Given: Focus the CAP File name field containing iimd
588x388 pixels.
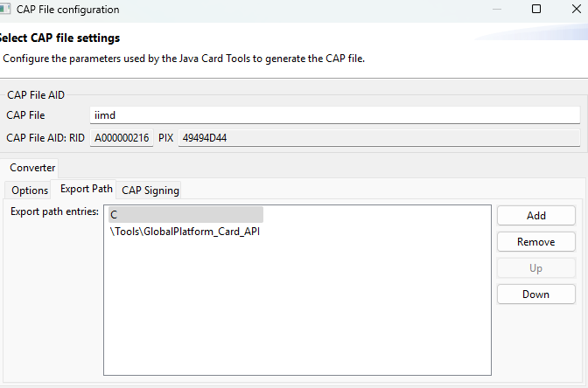Looking at the screenshot, I should 335,115.
